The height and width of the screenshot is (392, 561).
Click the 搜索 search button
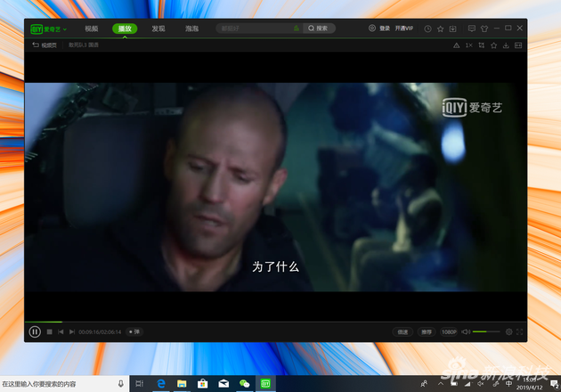coord(319,29)
